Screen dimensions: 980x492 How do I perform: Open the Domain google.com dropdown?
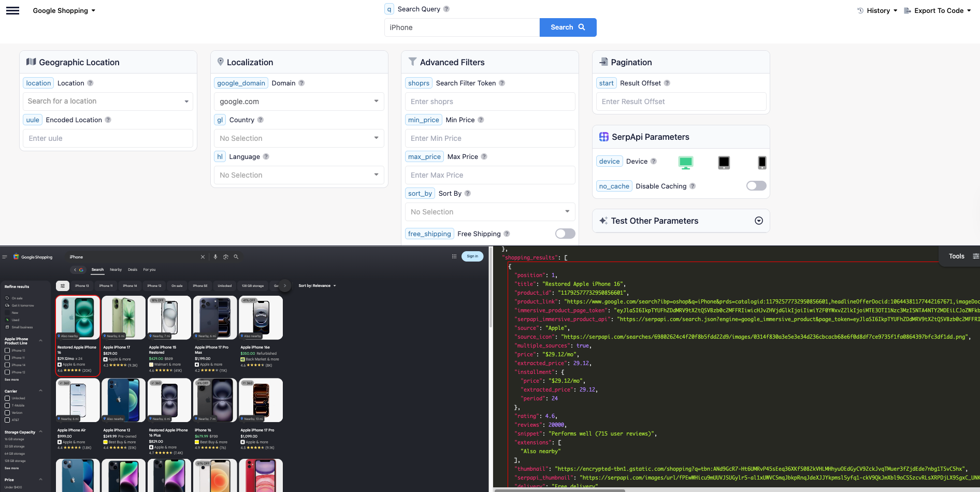299,102
